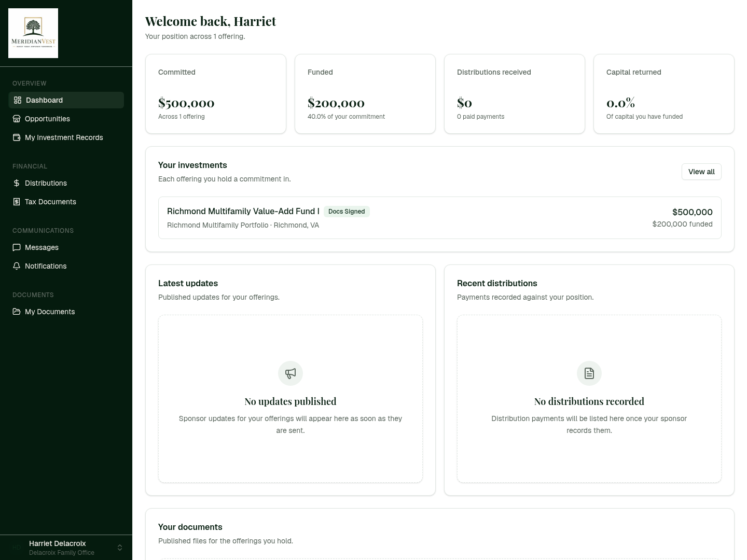Click 'Of capital you have funded' text
Viewport: 747px width, 560px height.
(x=644, y=117)
